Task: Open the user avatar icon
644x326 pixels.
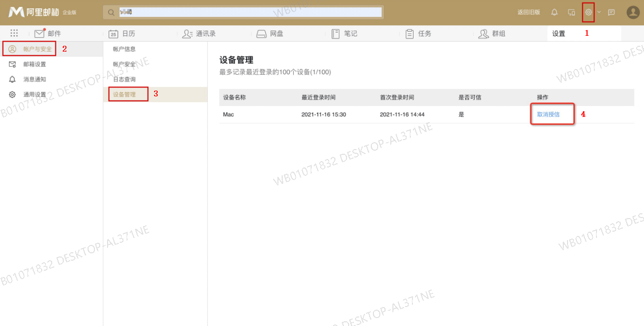Action: click(632, 12)
